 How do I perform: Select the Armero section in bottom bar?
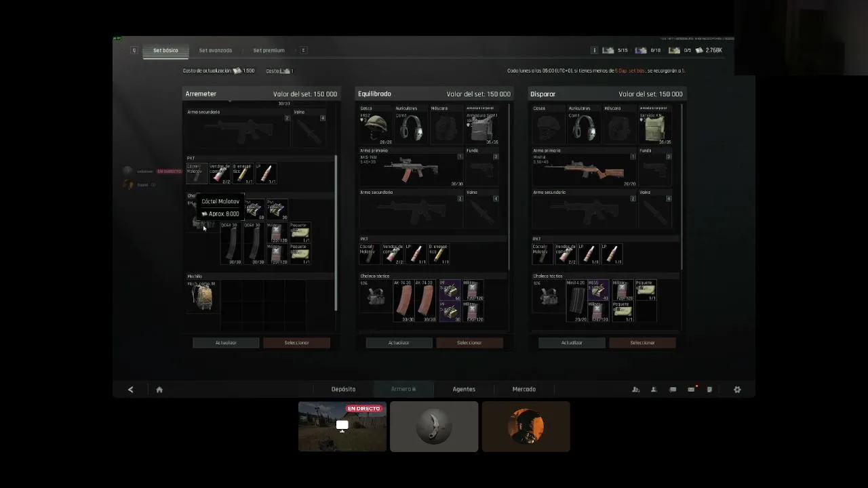point(403,389)
